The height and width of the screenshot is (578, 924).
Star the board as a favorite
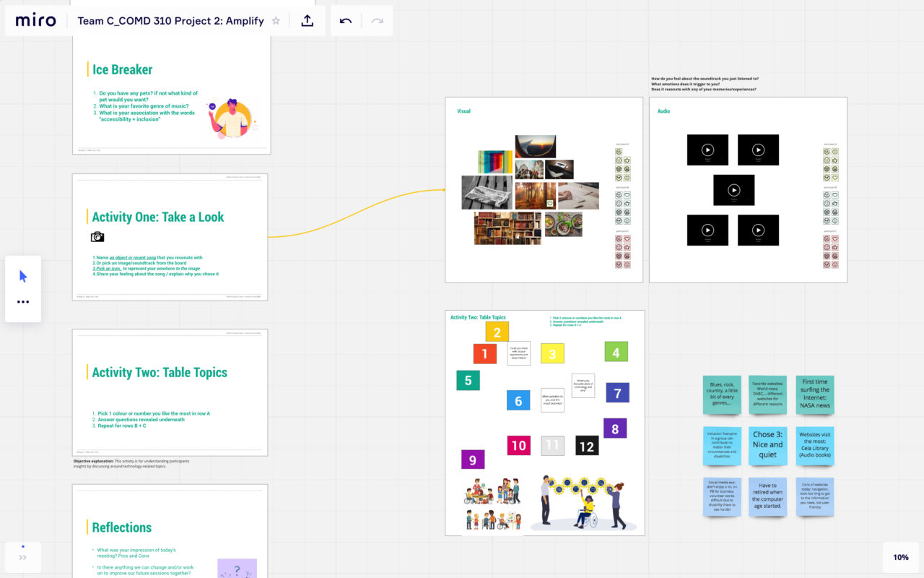(x=276, y=21)
